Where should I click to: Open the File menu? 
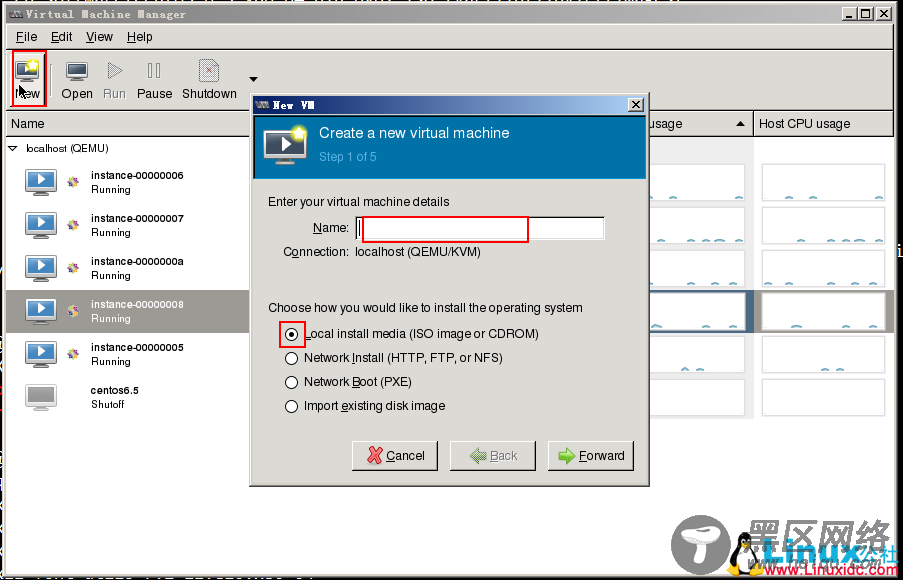point(26,37)
